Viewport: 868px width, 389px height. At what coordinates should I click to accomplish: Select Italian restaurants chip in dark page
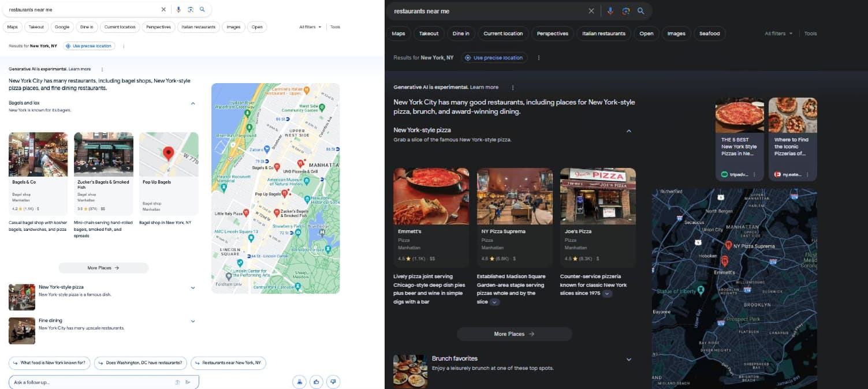click(x=604, y=33)
